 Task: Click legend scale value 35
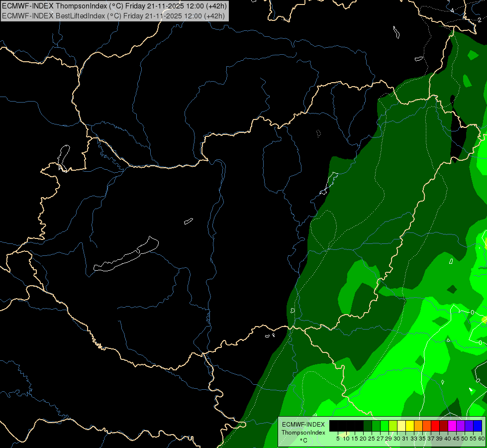422,439
